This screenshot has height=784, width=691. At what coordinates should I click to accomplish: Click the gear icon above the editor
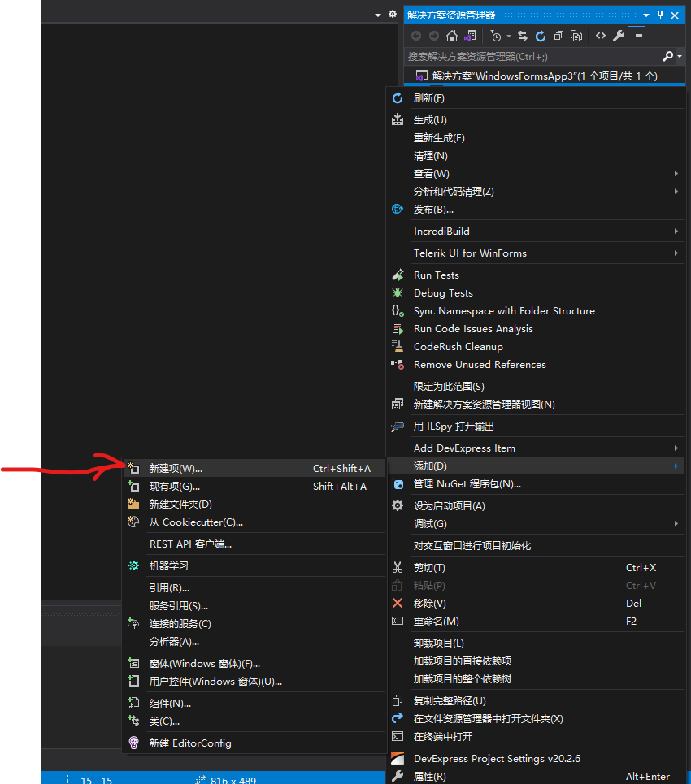pyautogui.click(x=393, y=14)
